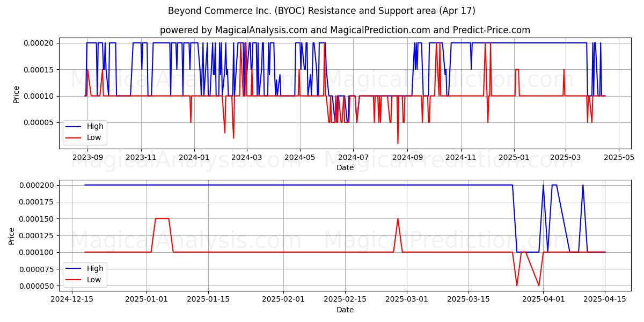Click the 2024-07 date tick label

(353, 157)
